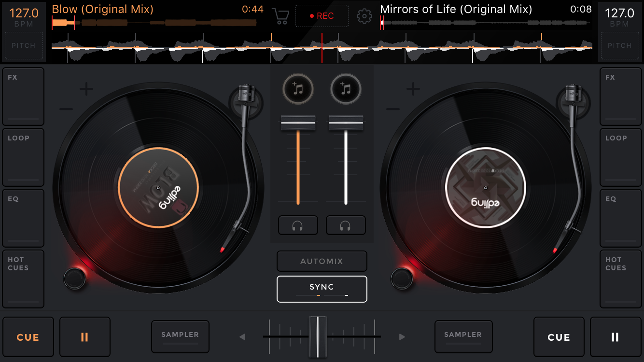Click the Blow record label on left turntable
Viewport: 644px width, 362px height.
pyautogui.click(x=158, y=187)
